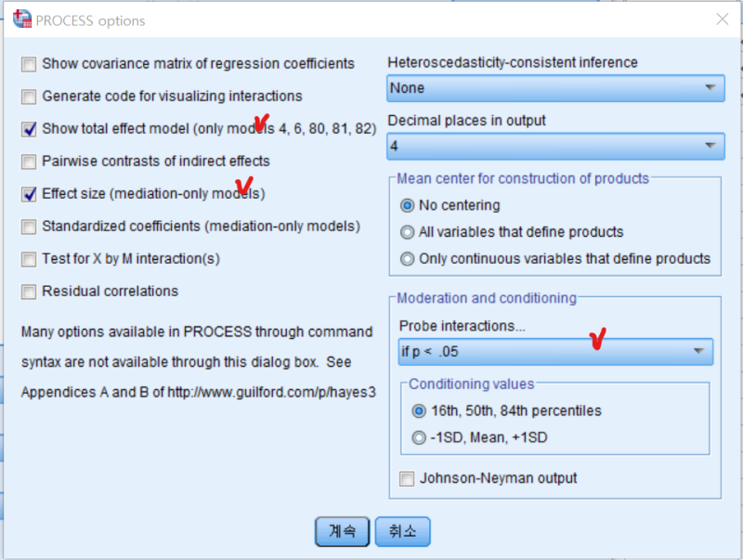Tick the Johnson-Neyman output checkbox
Viewport: 743px width, 560px height.
tap(407, 479)
